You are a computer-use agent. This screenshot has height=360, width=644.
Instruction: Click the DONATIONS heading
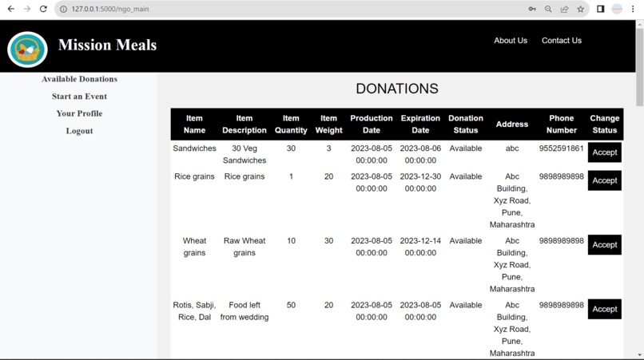397,89
